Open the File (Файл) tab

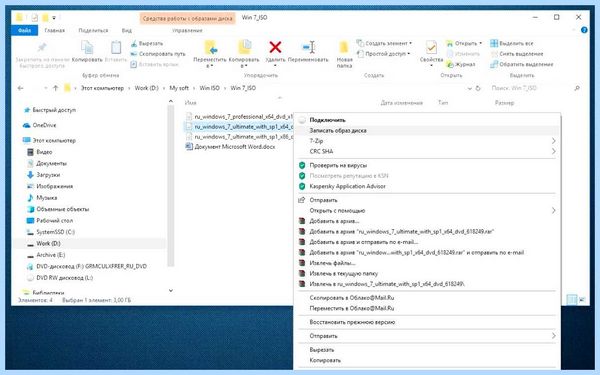coord(24,30)
